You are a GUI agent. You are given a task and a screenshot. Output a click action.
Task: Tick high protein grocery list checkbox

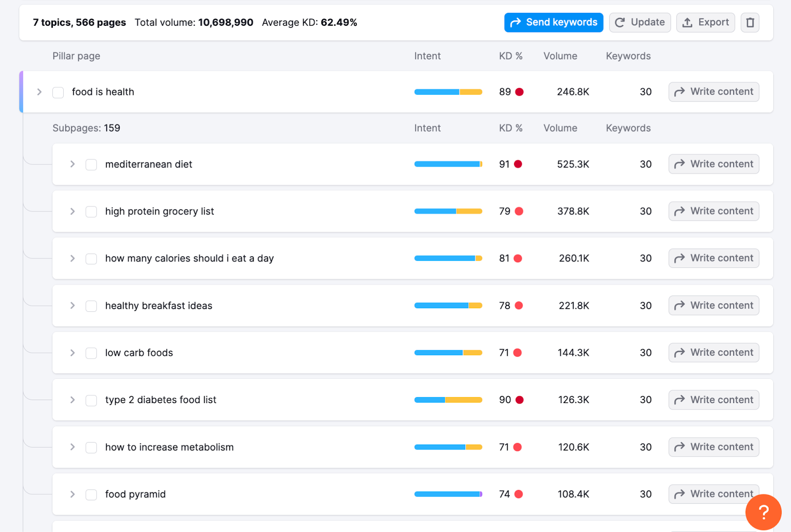coord(91,212)
